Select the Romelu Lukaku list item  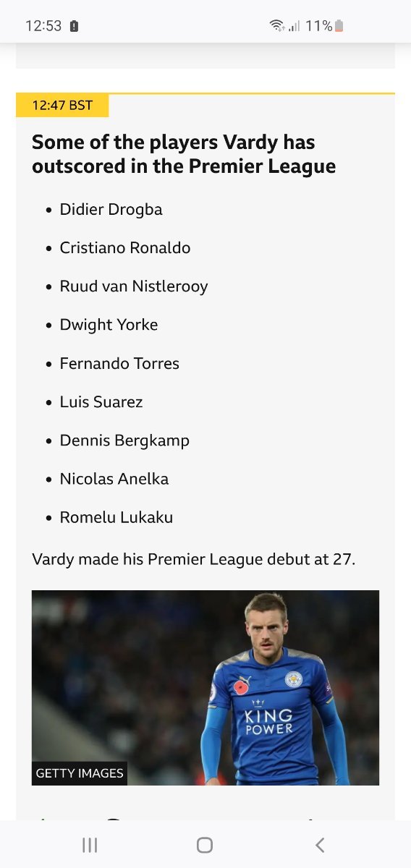coord(116,517)
